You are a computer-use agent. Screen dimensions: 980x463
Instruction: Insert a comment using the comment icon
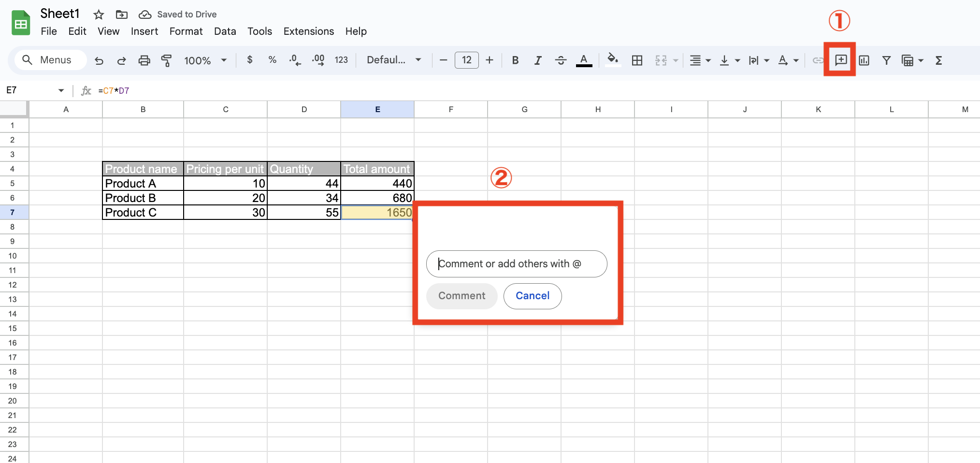[x=841, y=60]
